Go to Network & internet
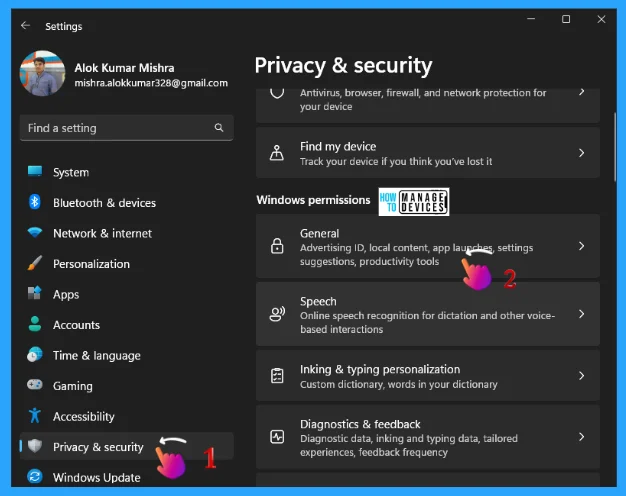Viewport: 626px width, 496px height. pos(102,233)
